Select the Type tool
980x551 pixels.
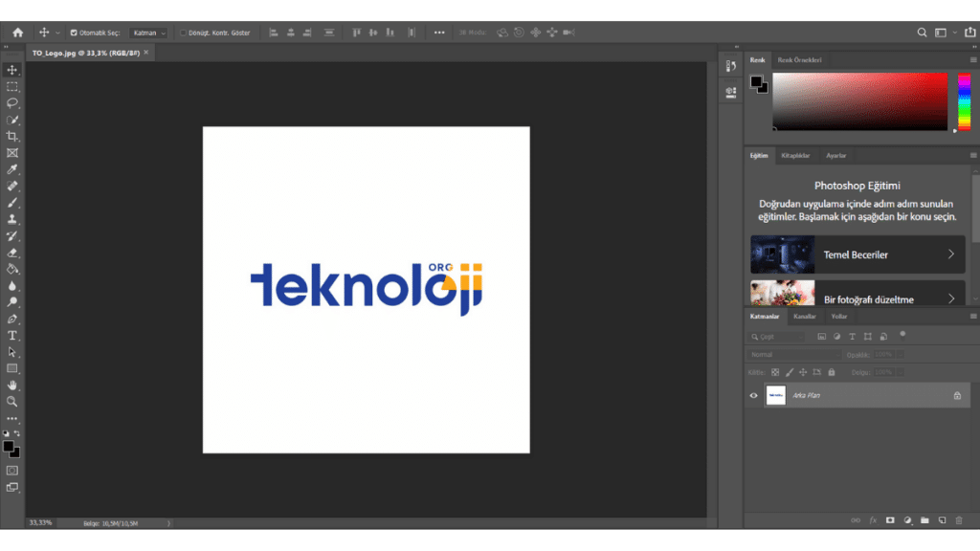[11, 336]
